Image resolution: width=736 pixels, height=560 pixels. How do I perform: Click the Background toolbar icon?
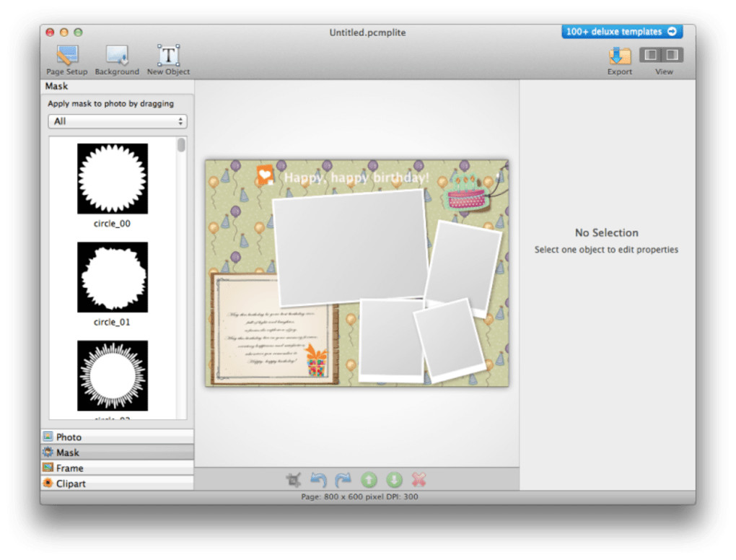[117, 56]
